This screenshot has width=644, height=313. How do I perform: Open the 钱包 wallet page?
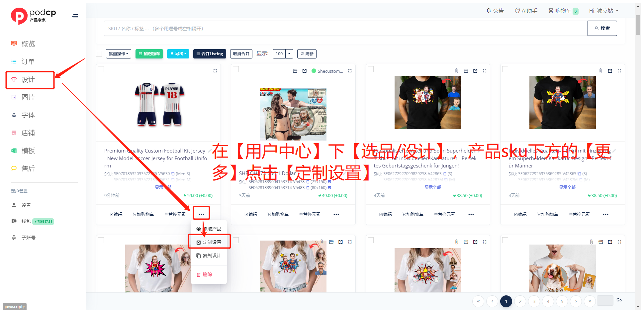tap(26, 221)
